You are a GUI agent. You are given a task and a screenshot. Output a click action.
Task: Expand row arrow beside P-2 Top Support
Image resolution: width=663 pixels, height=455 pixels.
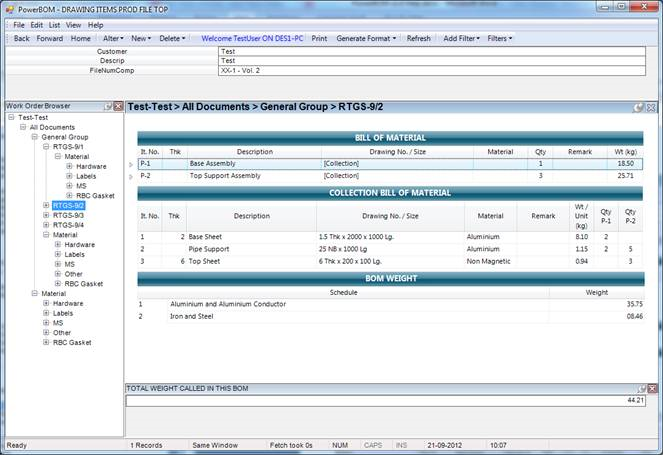click(x=131, y=176)
